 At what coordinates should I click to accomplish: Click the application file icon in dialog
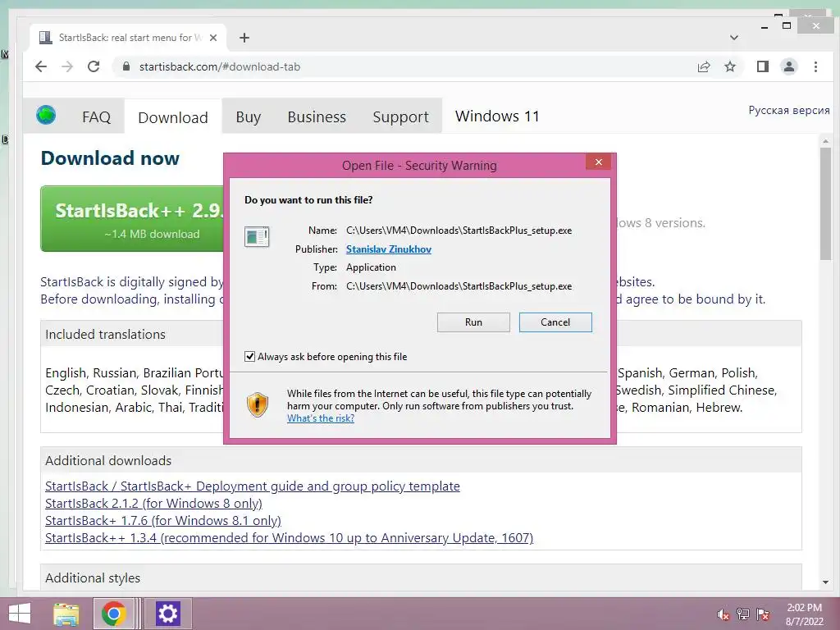point(257,236)
